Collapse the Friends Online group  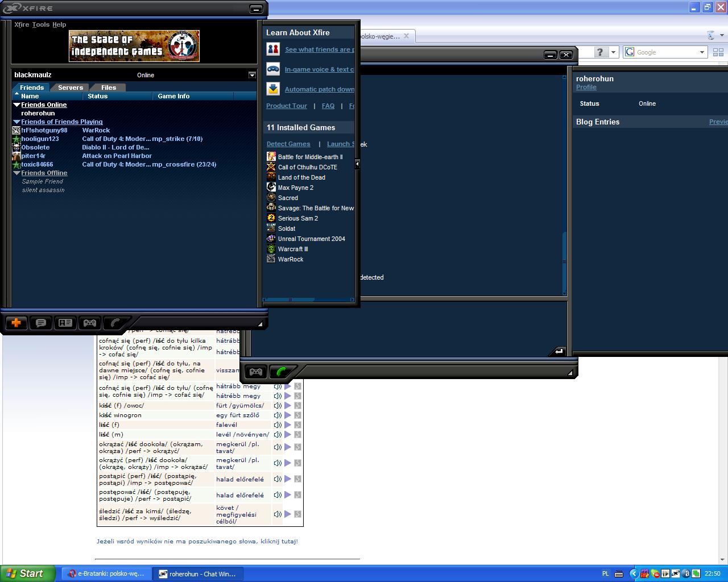17,105
